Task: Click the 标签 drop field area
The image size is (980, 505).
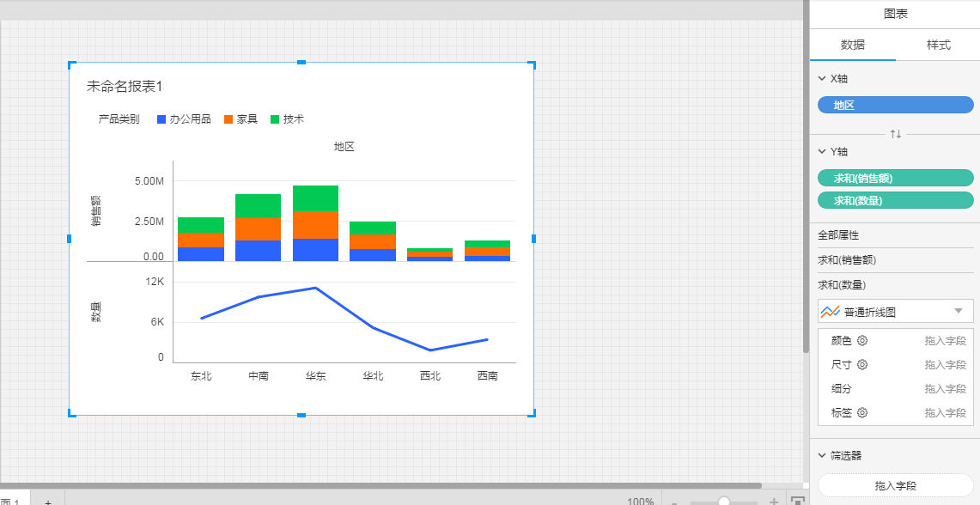Action: pyautogui.click(x=945, y=412)
